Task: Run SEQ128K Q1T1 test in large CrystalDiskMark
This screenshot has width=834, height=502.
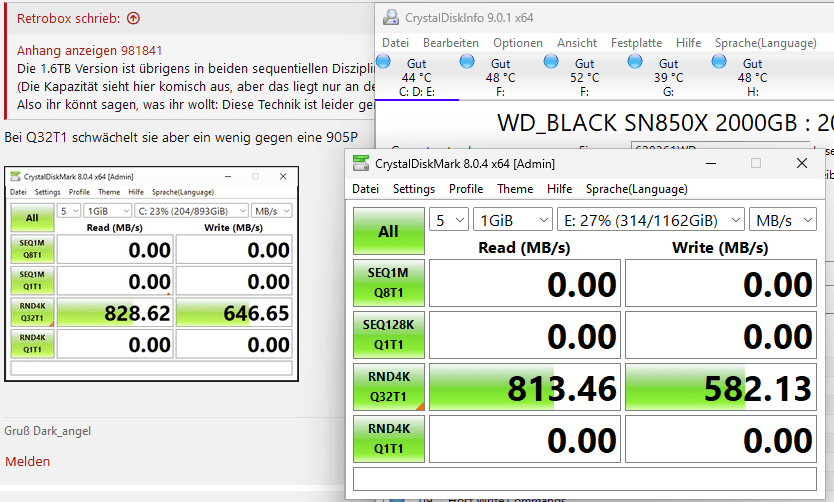Action: tap(389, 335)
